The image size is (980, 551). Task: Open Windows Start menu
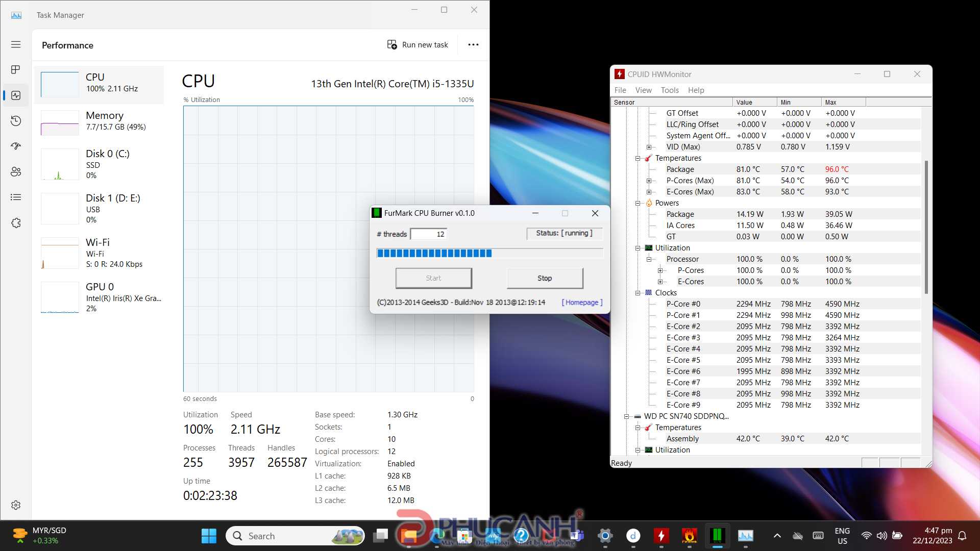click(209, 536)
